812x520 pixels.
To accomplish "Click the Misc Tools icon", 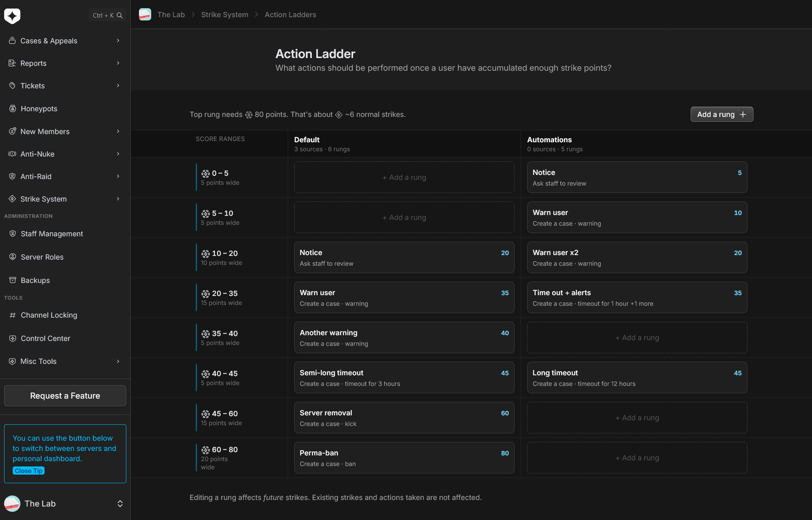I will 12,361.
